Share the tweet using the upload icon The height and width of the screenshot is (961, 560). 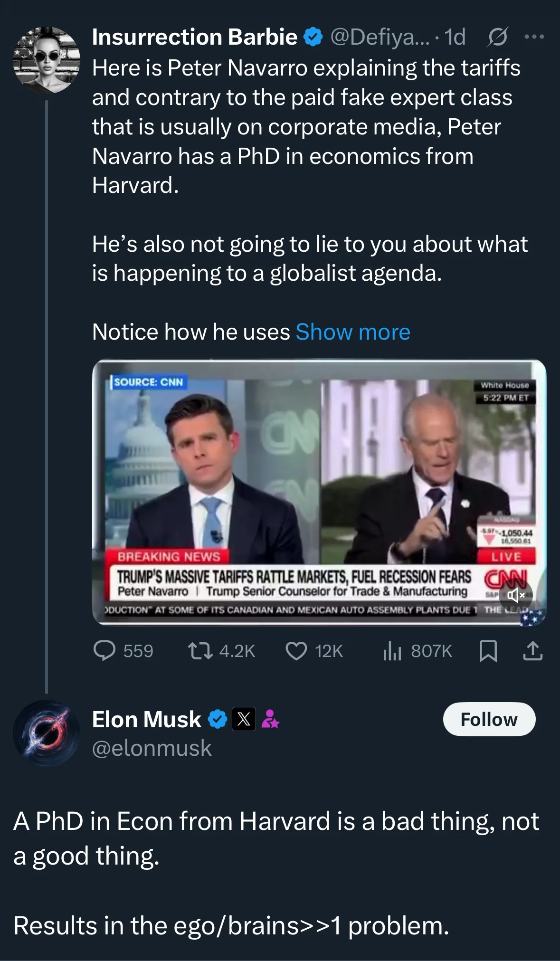click(532, 650)
